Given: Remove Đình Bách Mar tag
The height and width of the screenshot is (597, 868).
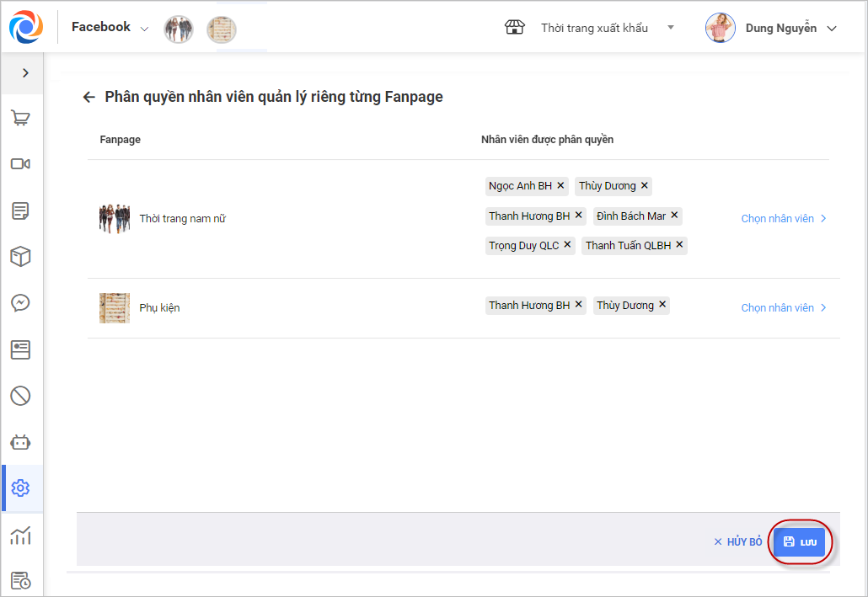Looking at the screenshot, I should (x=674, y=216).
